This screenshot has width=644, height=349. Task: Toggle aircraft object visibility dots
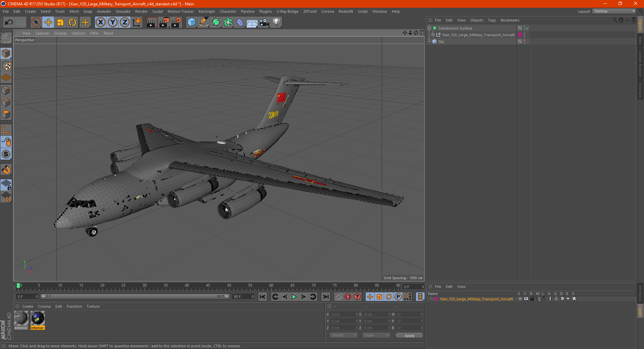[524, 35]
